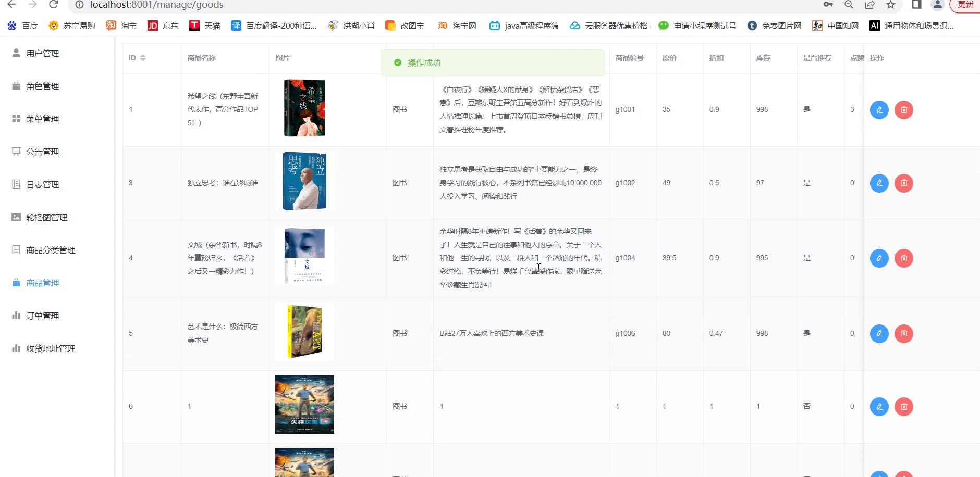The width and height of the screenshot is (980, 477).
Task: Click the 是否推荐 column header
Action: pos(817,58)
